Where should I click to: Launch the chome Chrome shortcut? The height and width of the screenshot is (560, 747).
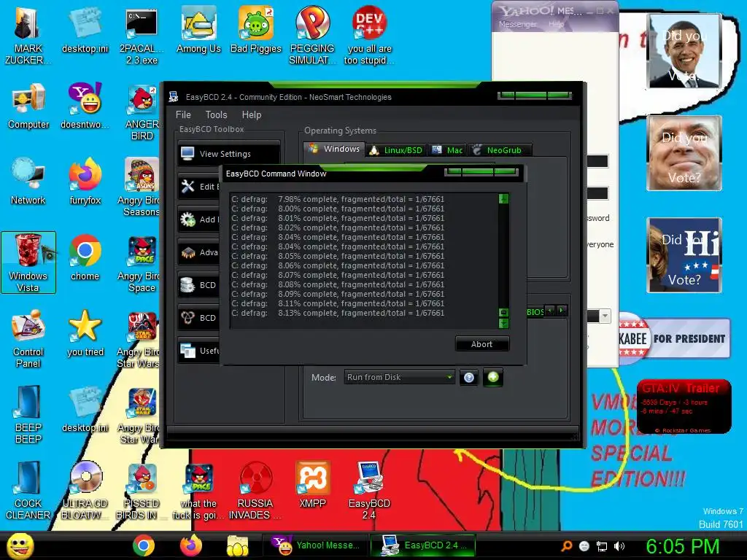[x=85, y=257]
